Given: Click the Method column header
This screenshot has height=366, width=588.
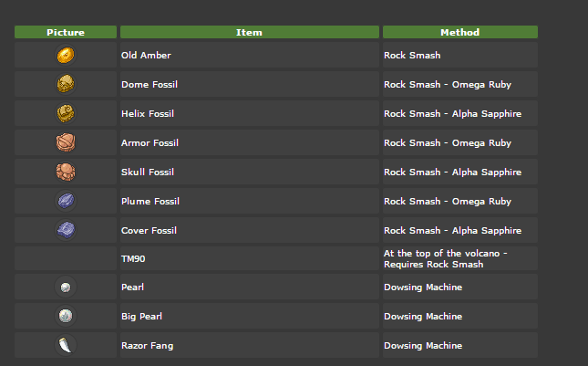Looking at the screenshot, I should (459, 32).
